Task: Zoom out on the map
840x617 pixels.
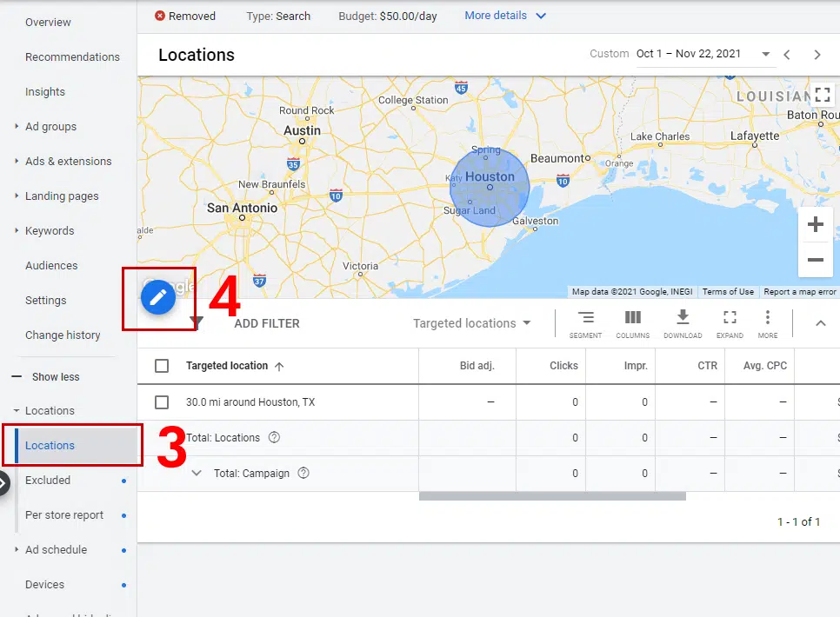Action: (816, 260)
